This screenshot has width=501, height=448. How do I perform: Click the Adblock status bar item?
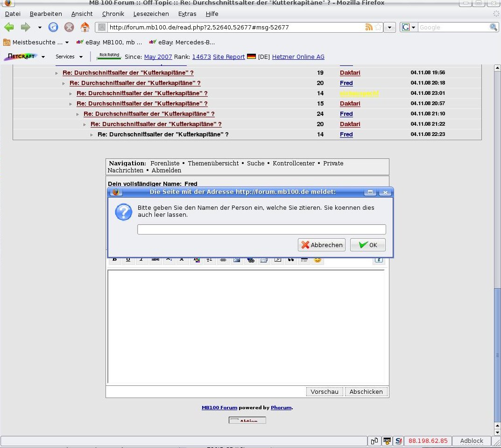coord(472,441)
